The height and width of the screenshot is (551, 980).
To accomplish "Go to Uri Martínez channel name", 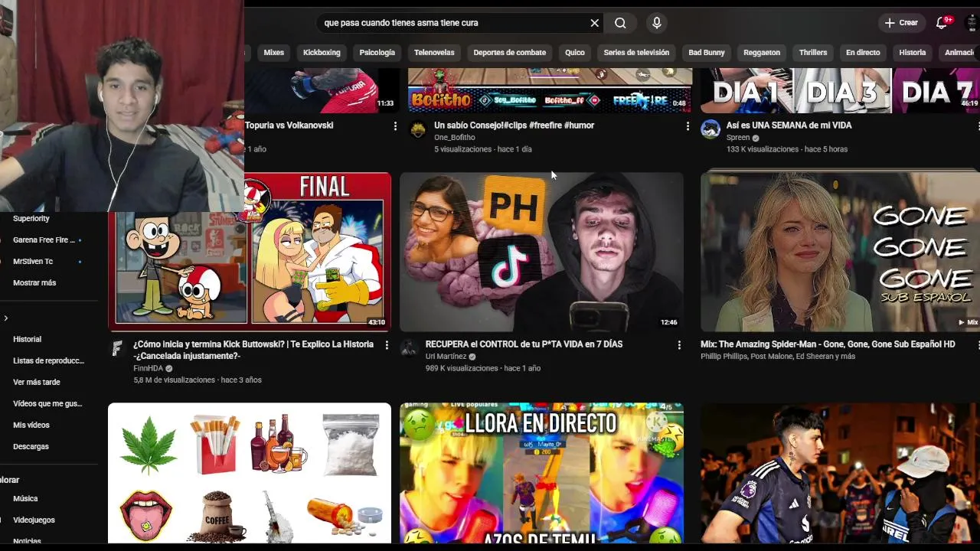I will (446, 357).
